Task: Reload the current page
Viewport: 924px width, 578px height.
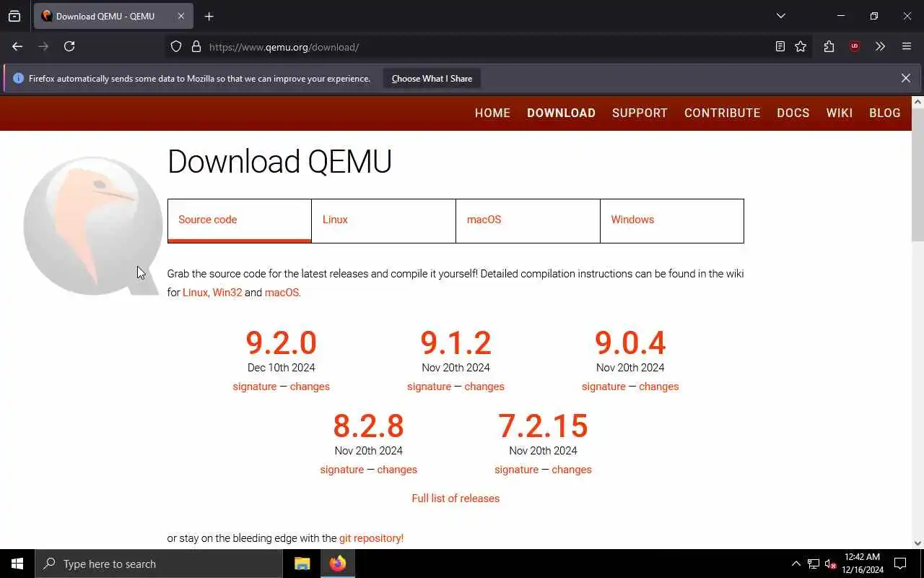Action: tap(69, 46)
